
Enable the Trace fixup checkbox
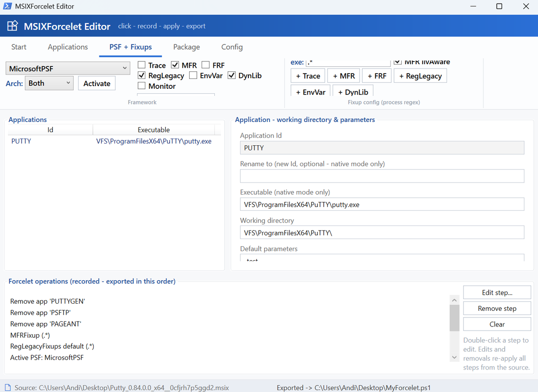[142, 65]
